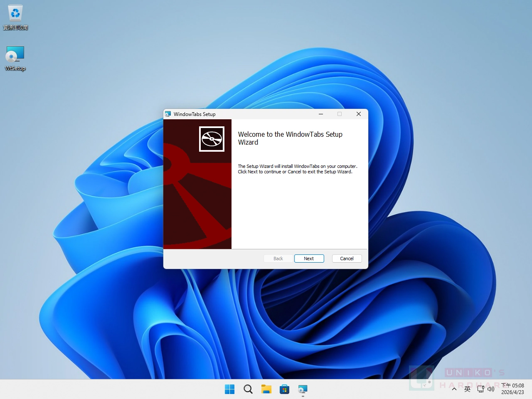Open the volume tray icon
The width and height of the screenshot is (532, 399).
[491, 389]
